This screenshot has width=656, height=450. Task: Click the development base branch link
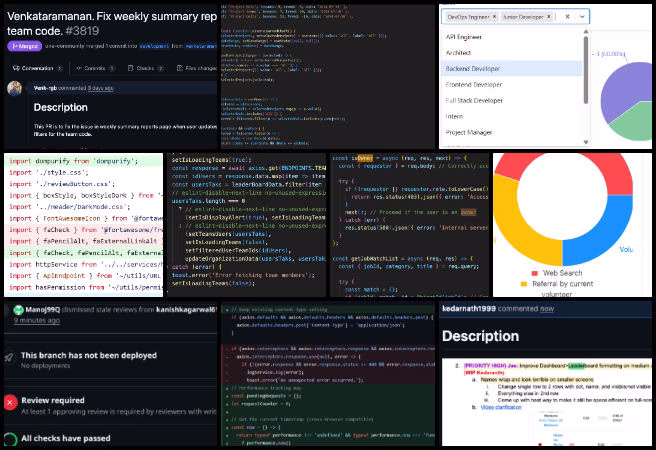pyautogui.click(x=154, y=46)
